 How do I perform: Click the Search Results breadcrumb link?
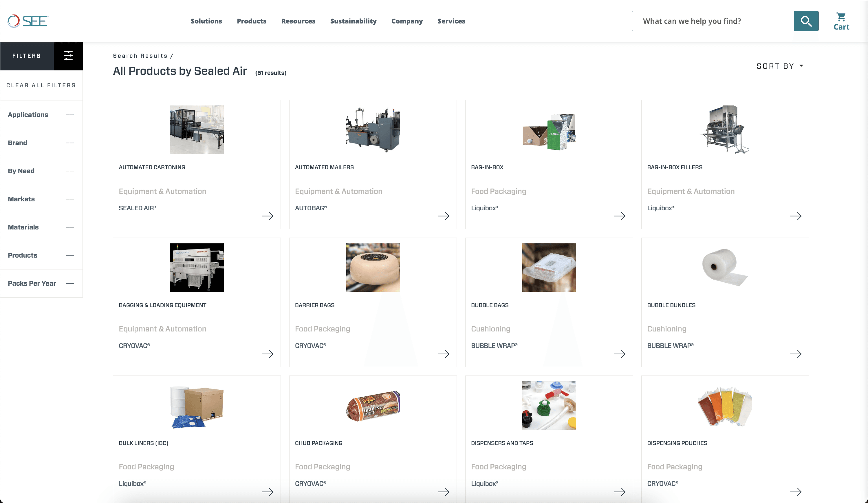coord(140,56)
